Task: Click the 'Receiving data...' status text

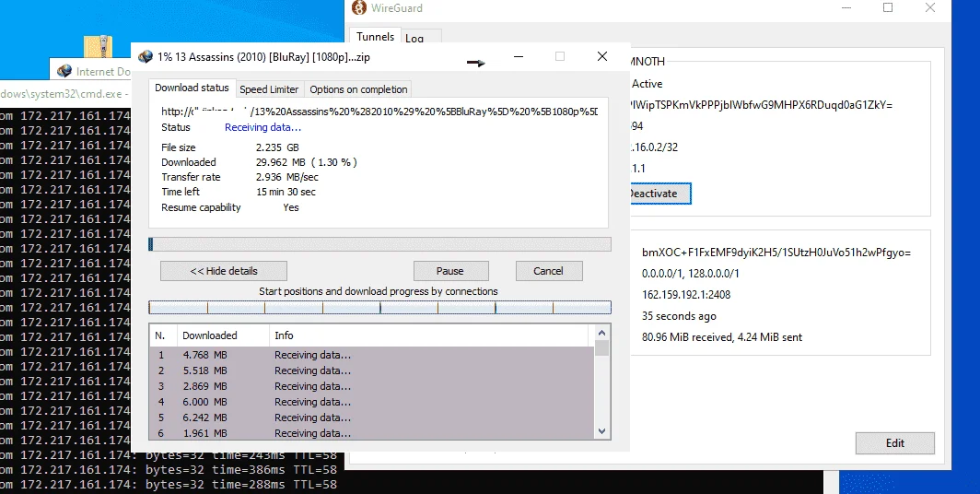Action: pyautogui.click(x=263, y=127)
